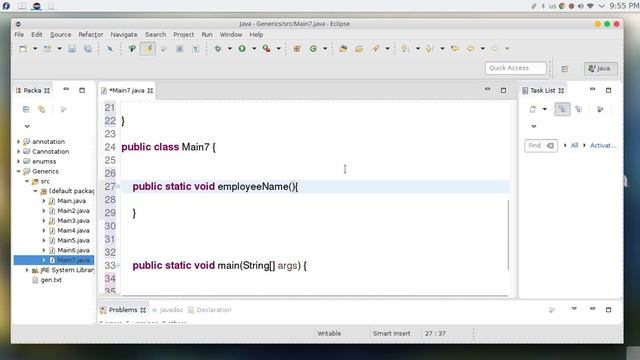
Task: Open the Run configurations dropdown arrow
Action: tap(254, 49)
